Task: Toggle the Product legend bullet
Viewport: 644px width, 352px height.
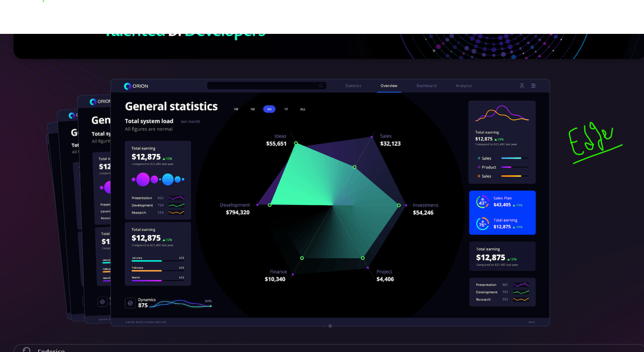Action: [480, 167]
